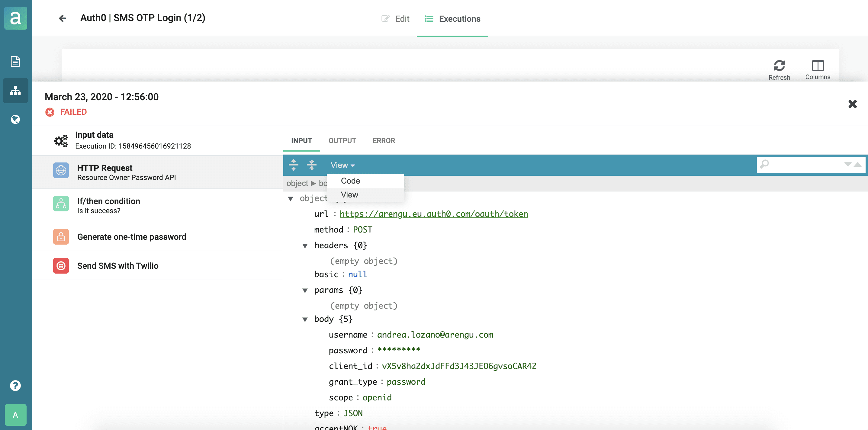Switch to the OUTPUT tab
868x430 pixels.
coord(342,140)
